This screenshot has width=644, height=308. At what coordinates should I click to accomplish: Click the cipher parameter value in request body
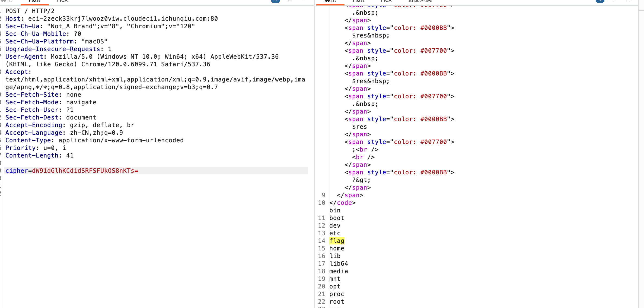tap(85, 171)
